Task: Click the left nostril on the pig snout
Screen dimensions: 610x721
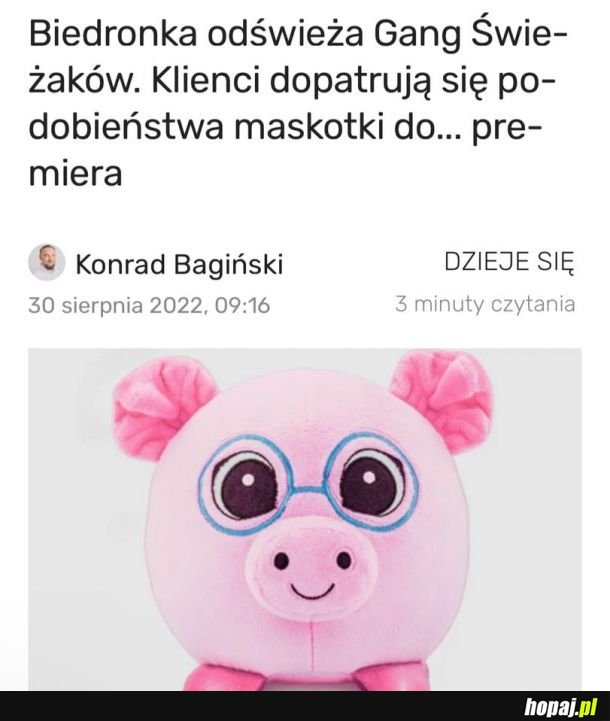Action: (x=281, y=561)
